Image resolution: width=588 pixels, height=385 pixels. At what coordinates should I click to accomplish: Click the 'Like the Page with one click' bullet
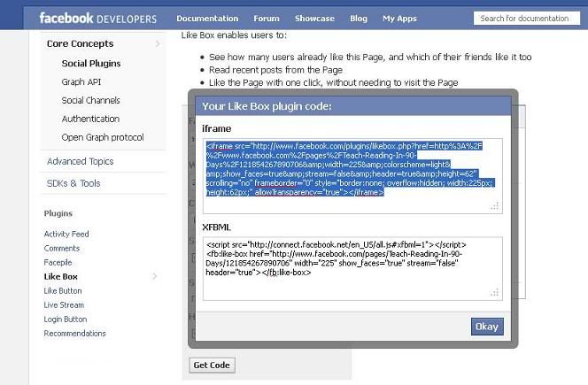333,82
